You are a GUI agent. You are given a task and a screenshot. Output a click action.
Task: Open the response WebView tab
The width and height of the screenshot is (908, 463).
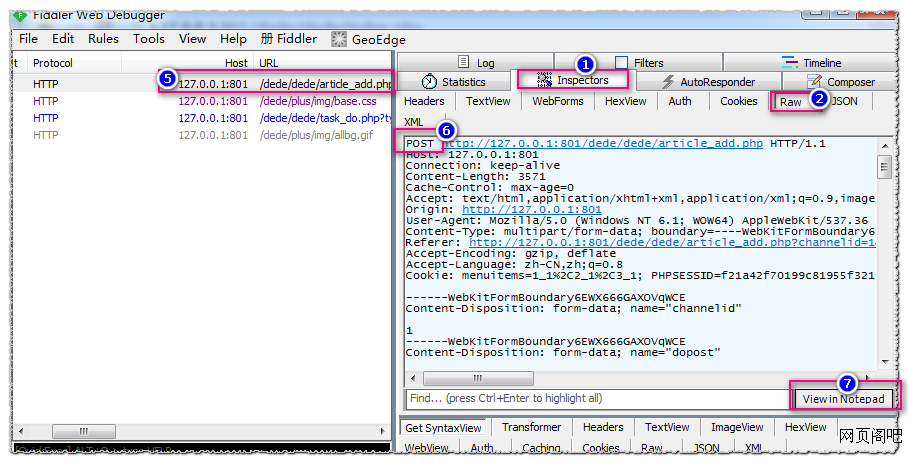427,448
